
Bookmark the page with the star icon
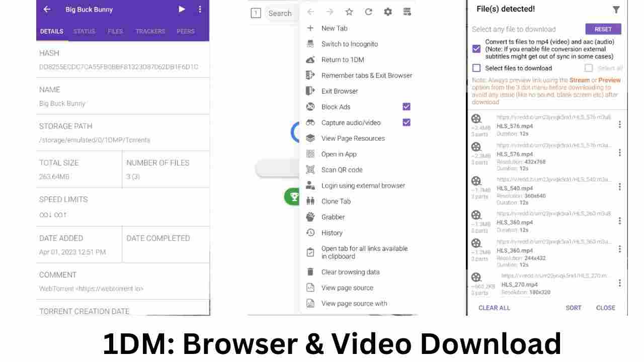(x=349, y=12)
